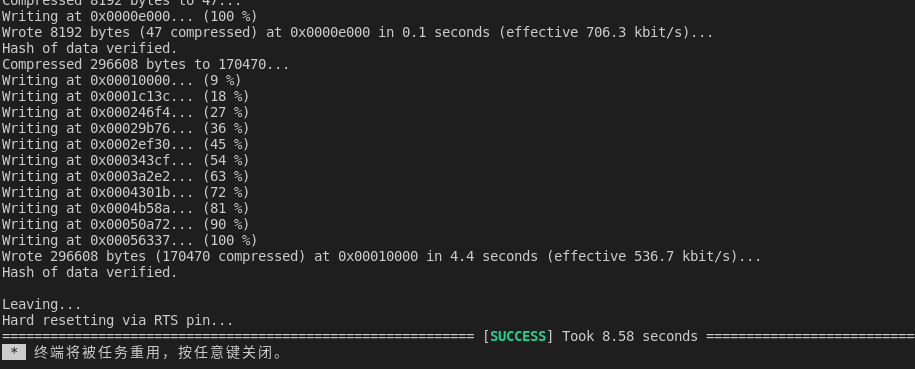Image resolution: width=915 pixels, height=369 pixels.
Task: Click the asterisk badge before the terminal reuse message
Action: point(14,353)
